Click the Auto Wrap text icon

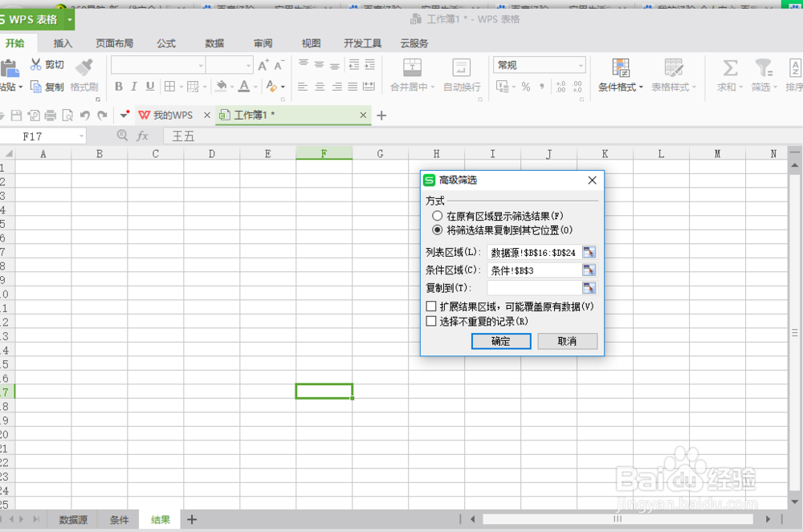click(x=462, y=67)
